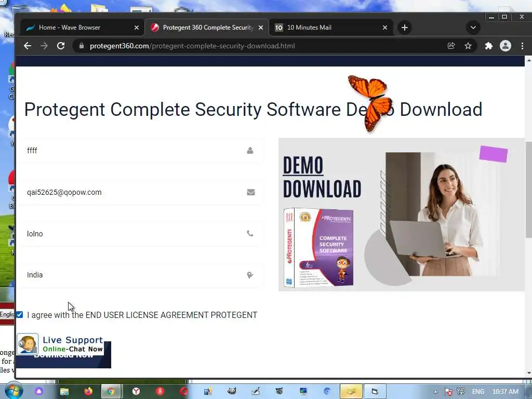Screen dimensions: 532x399
Task: Click the Download Now button
Action: pos(64,361)
